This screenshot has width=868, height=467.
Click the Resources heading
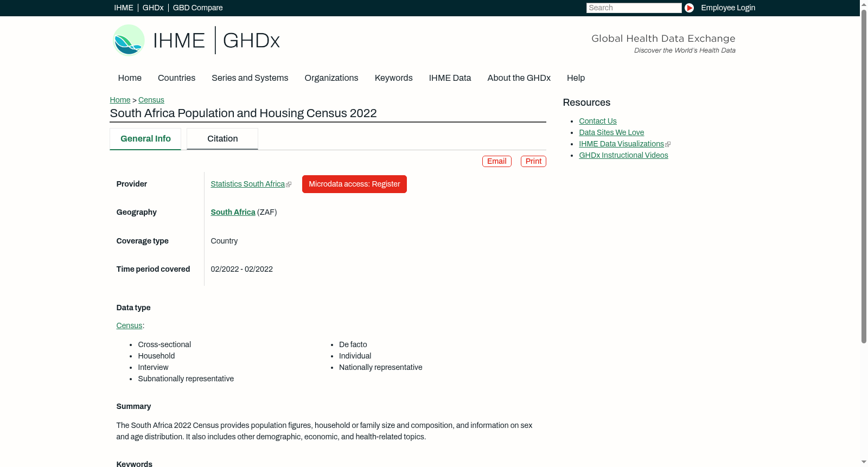[x=586, y=103]
